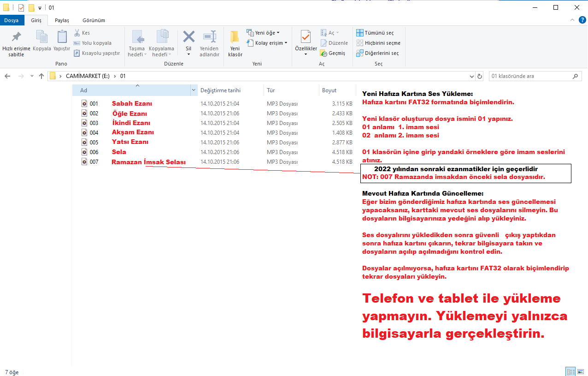
Task: Click the Yapıştır clipboard icon
Action: click(62, 37)
